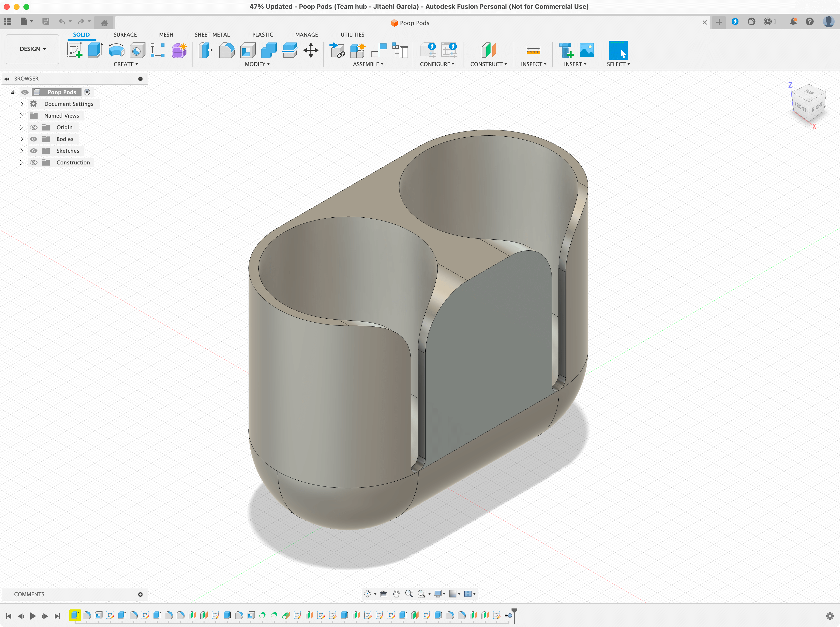Click the Fillet tool in Modify
This screenshot has height=627, width=840.
click(227, 50)
